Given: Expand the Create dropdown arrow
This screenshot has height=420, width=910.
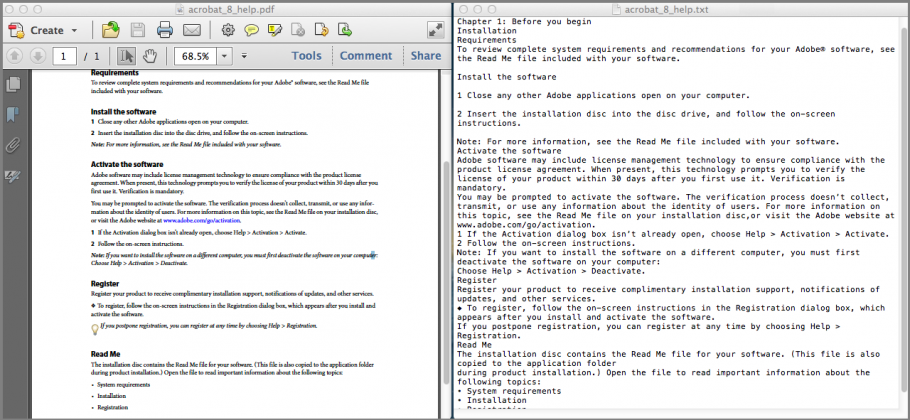Looking at the screenshot, I should [x=74, y=31].
